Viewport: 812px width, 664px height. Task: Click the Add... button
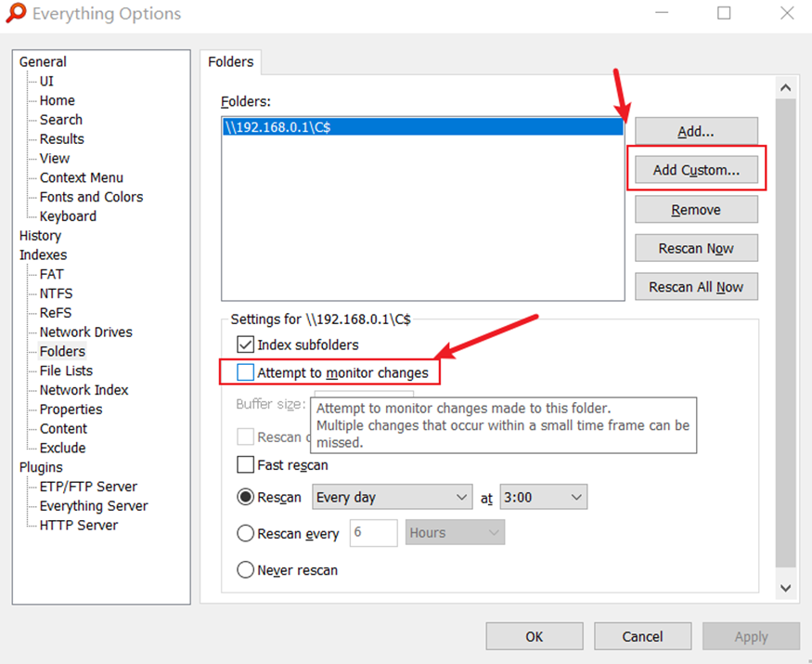coord(696,131)
